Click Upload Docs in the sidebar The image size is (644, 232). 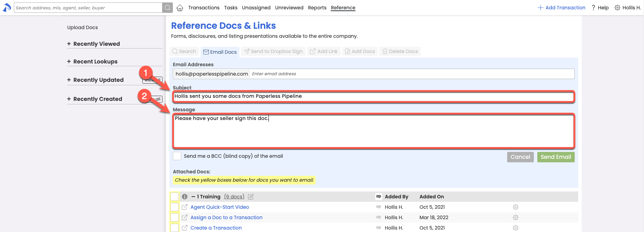[82, 27]
